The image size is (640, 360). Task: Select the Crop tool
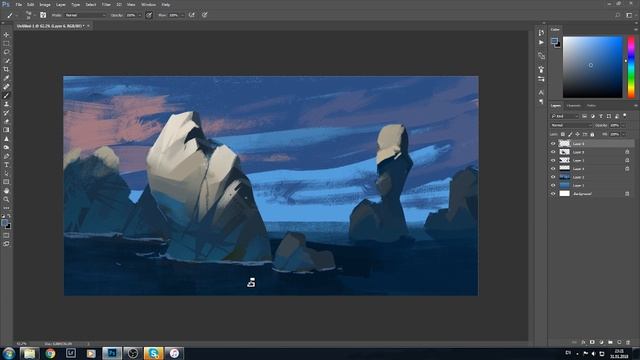click(6, 69)
